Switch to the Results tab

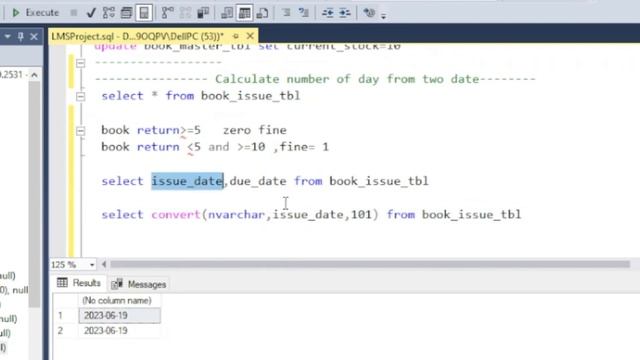tap(79, 283)
